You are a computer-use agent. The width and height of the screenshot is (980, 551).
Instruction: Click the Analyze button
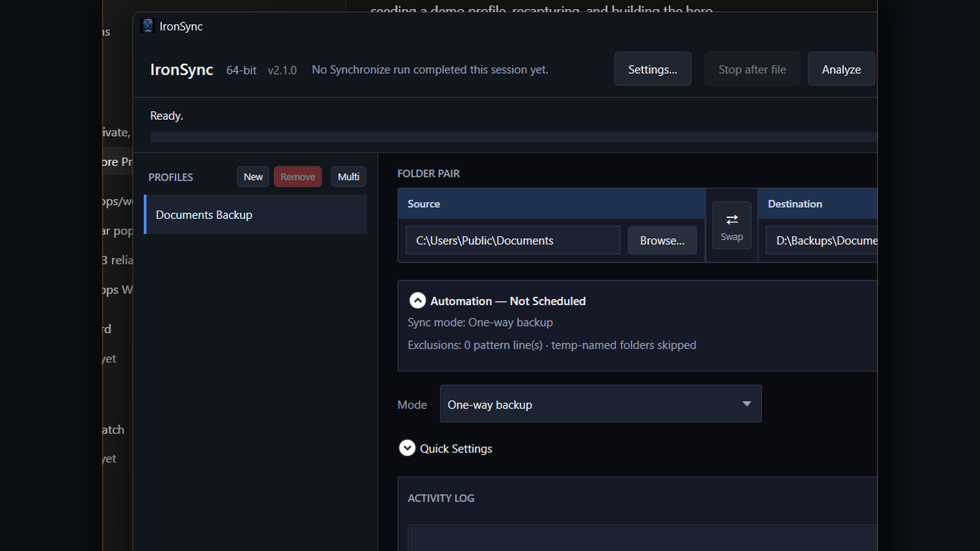[x=841, y=69]
